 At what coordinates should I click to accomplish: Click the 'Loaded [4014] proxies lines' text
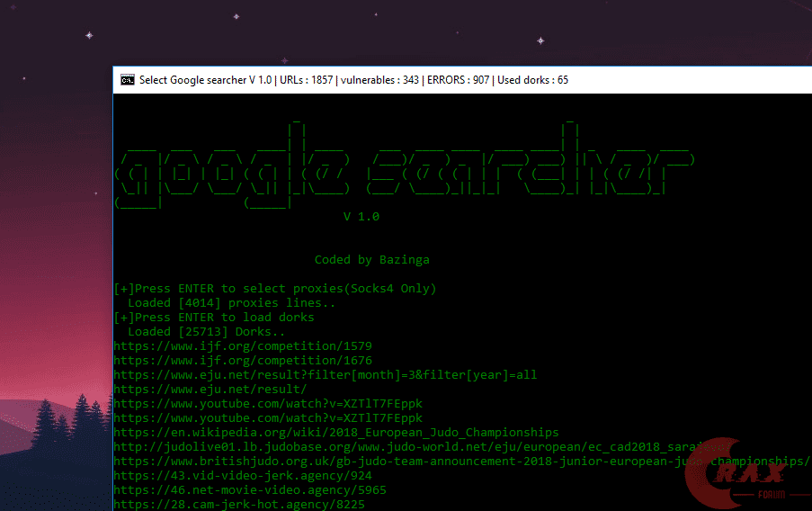pyautogui.click(x=231, y=303)
